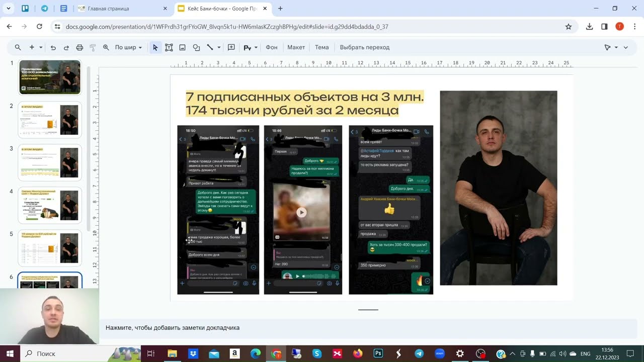Image resolution: width=644 pixels, height=362 pixels.
Task: Select slide 4 thumbnail in filmstrip
Action: click(50, 206)
